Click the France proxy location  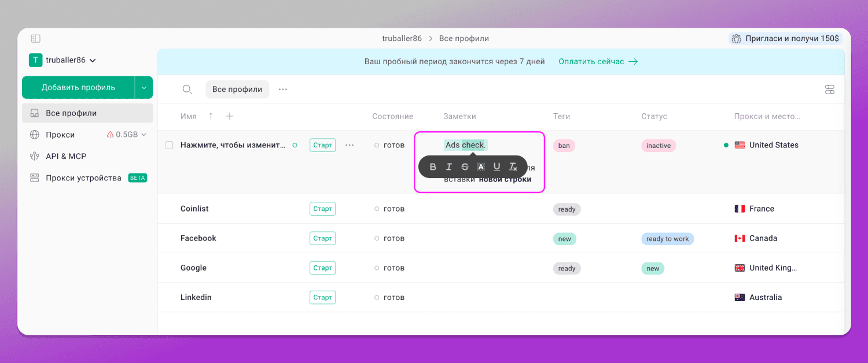point(755,209)
